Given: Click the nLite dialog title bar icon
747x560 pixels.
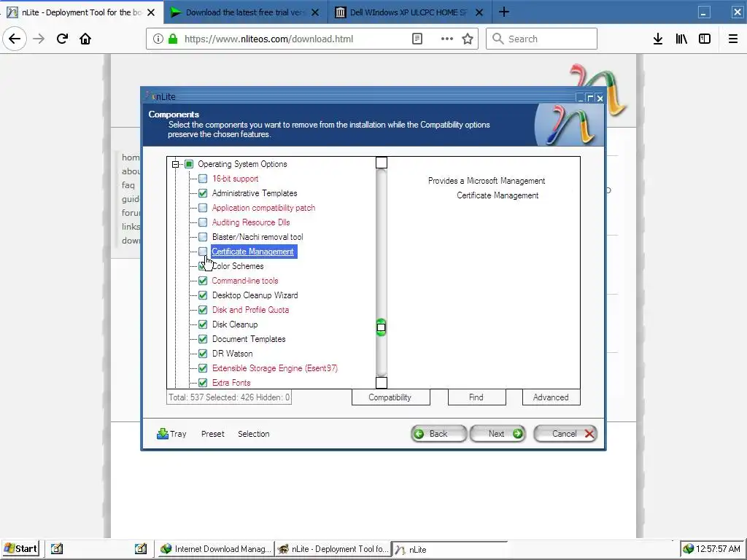Looking at the screenshot, I should pyautogui.click(x=149, y=97).
